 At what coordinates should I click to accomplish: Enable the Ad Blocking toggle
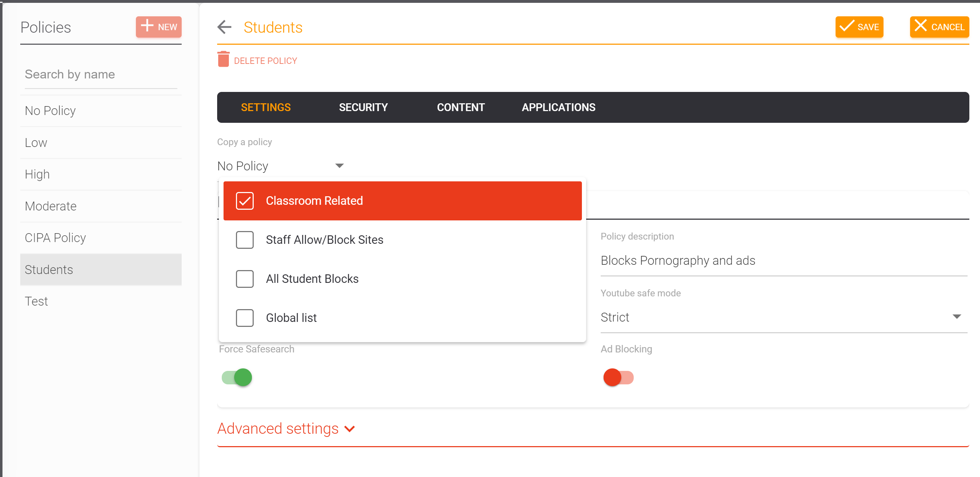pos(618,377)
